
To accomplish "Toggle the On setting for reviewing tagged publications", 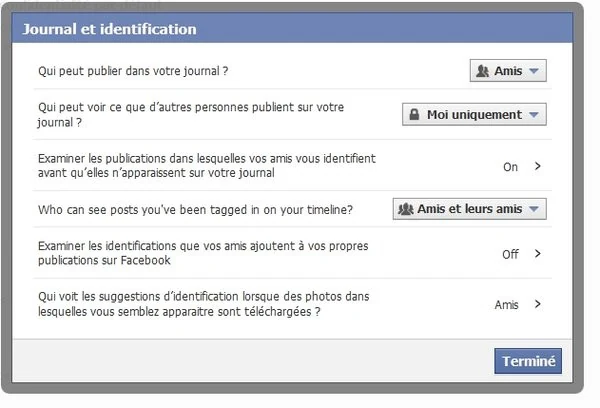I will coord(510,167).
